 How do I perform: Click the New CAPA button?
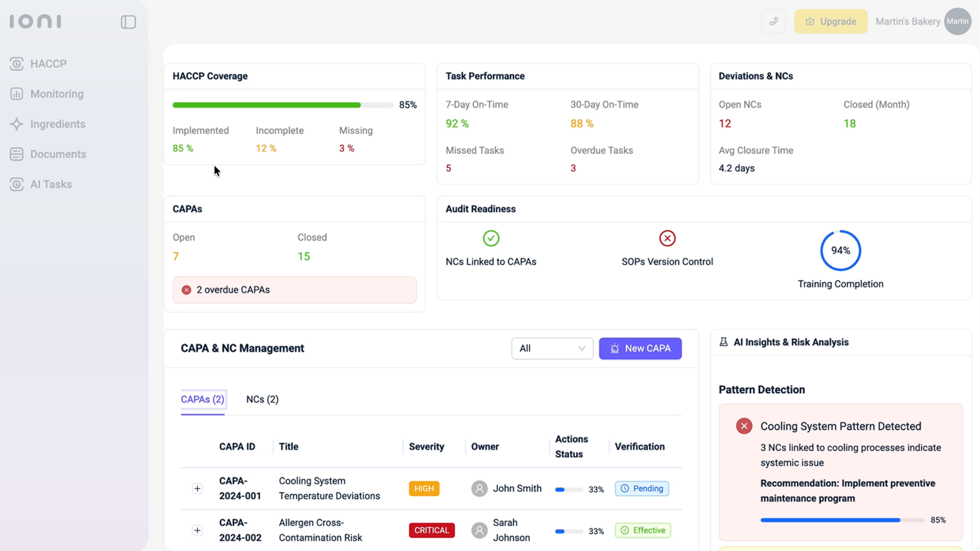click(x=640, y=348)
